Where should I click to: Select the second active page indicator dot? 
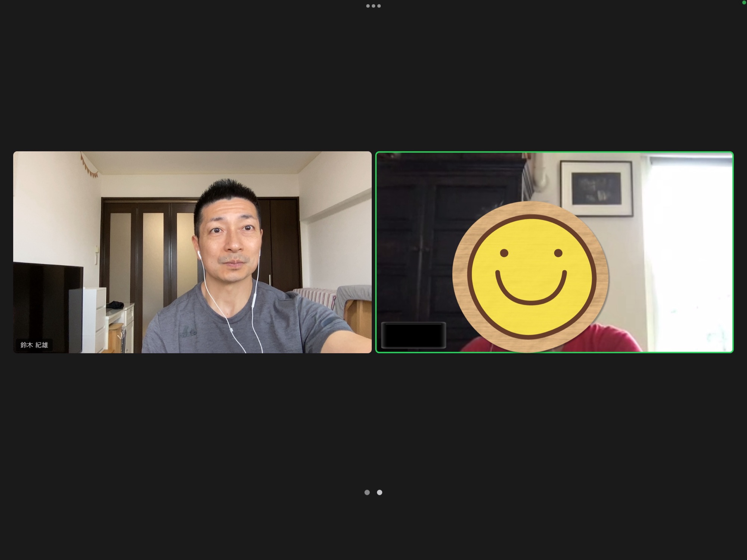(379, 492)
